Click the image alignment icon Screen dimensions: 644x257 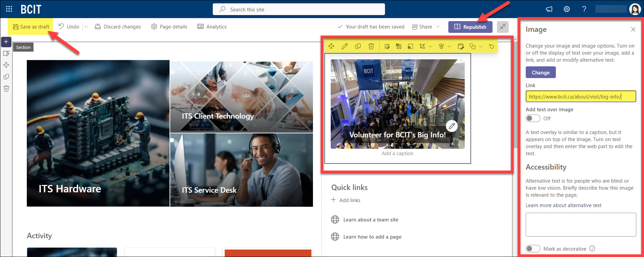click(x=441, y=46)
